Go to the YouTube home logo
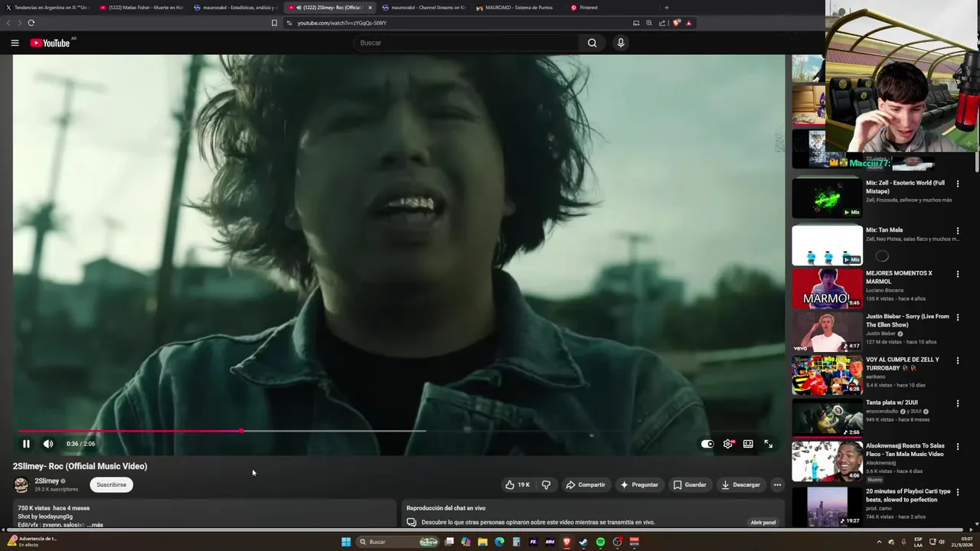Image resolution: width=980 pixels, height=551 pixels. click(x=50, y=43)
